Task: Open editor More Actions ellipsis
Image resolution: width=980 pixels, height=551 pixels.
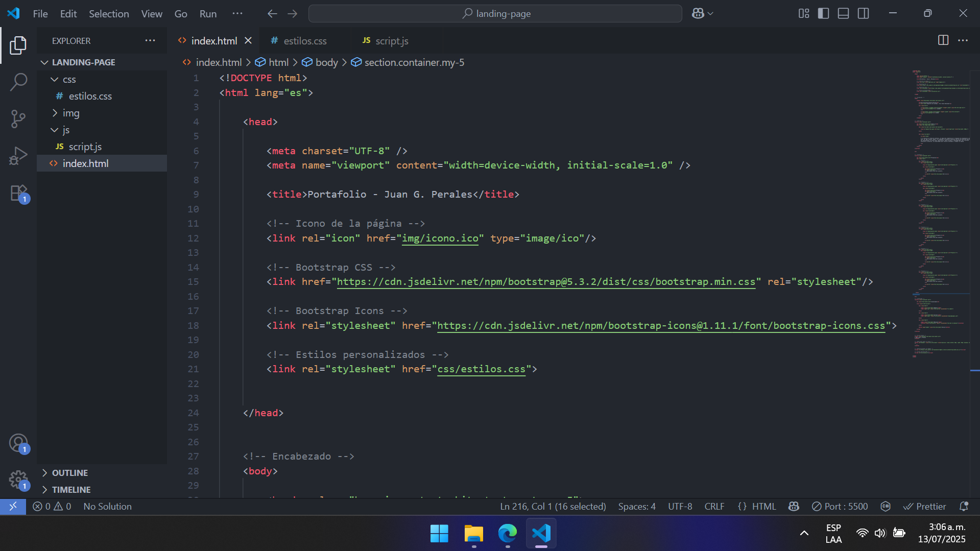Action: pyautogui.click(x=963, y=40)
